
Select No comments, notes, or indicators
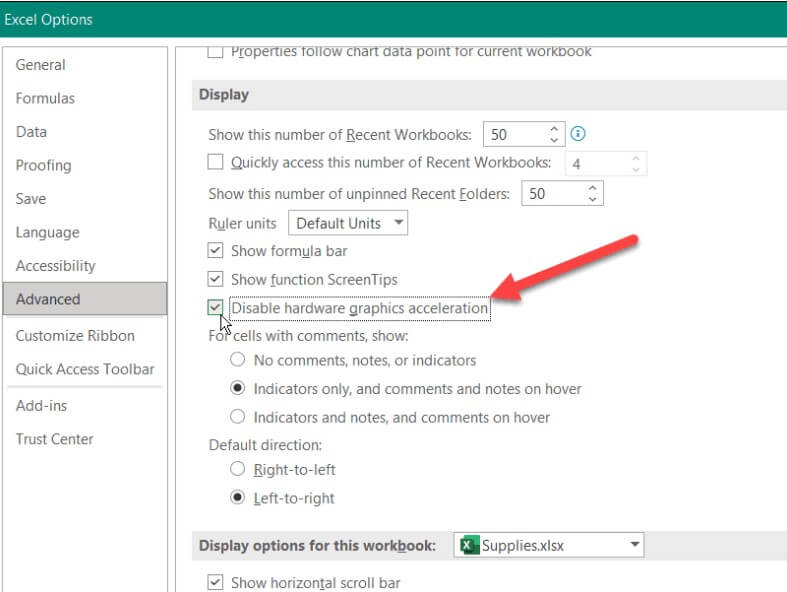tap(237, 360)
